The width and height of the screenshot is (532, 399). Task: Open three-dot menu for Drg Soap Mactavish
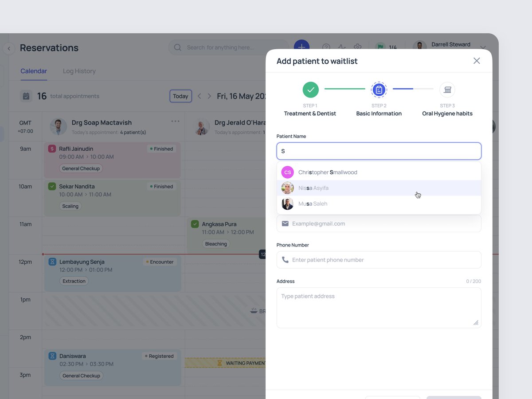pos(176,121)
